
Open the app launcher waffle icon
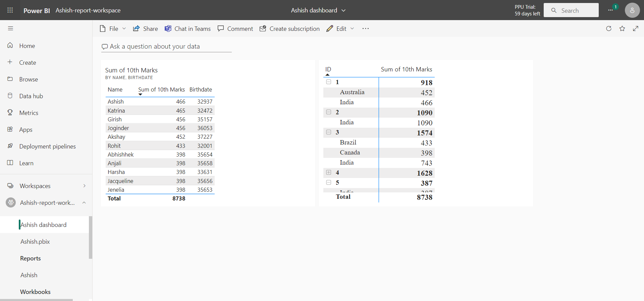tap(10, 10)
